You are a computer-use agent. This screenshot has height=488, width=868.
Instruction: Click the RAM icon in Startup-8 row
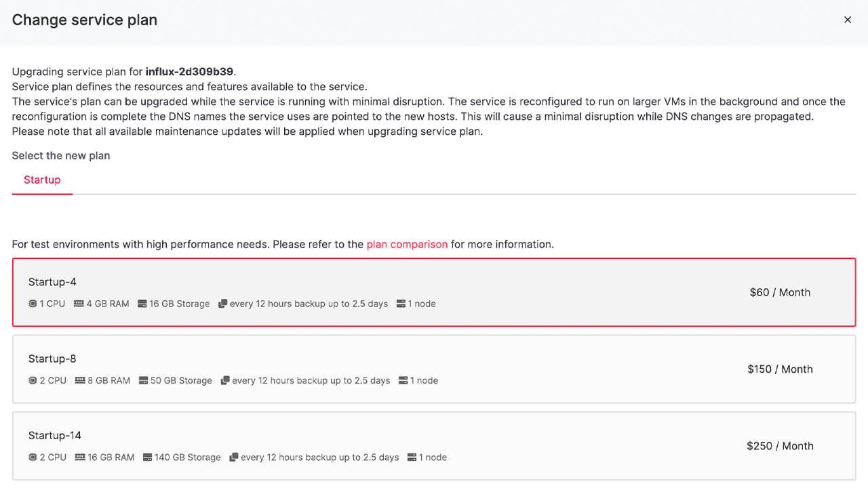pyautogui.click(x=80, y=380)
